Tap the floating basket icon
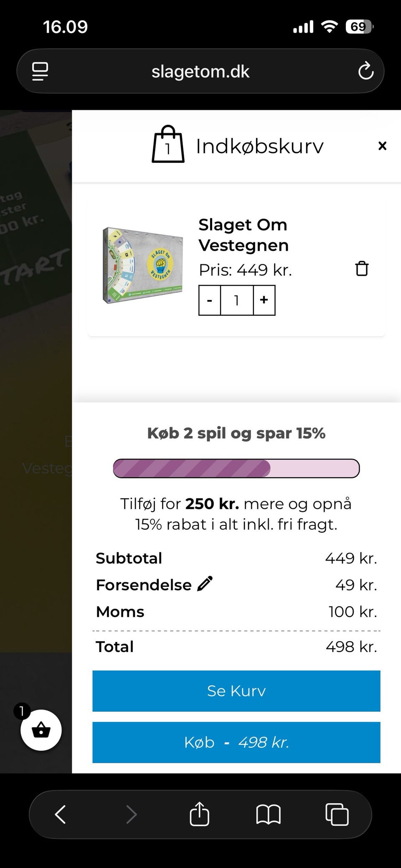Viewport: 401px width, 868px height. pos(41,730)
